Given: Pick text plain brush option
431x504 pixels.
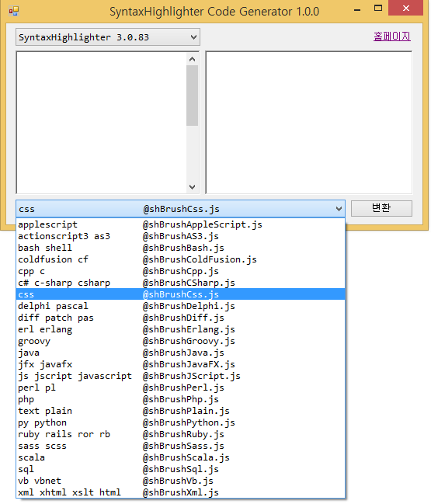Looking at the screenshot, I should pyautogui.click(x=180, y=411).
